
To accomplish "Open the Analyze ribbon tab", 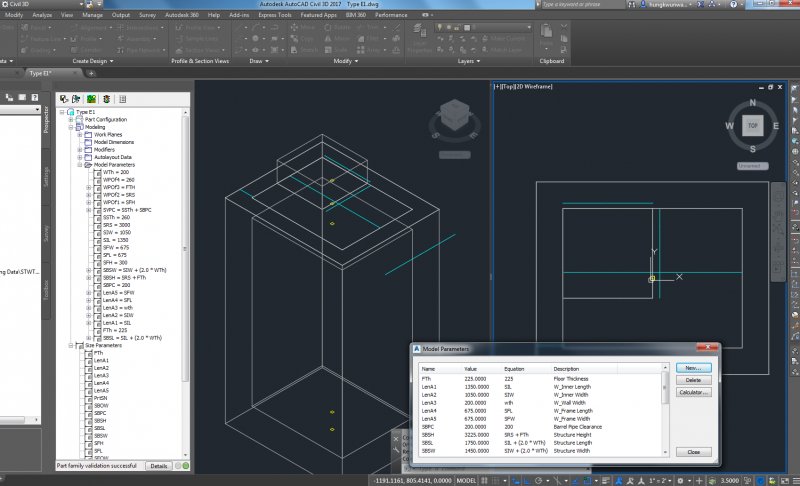I will tap(42, 15).
